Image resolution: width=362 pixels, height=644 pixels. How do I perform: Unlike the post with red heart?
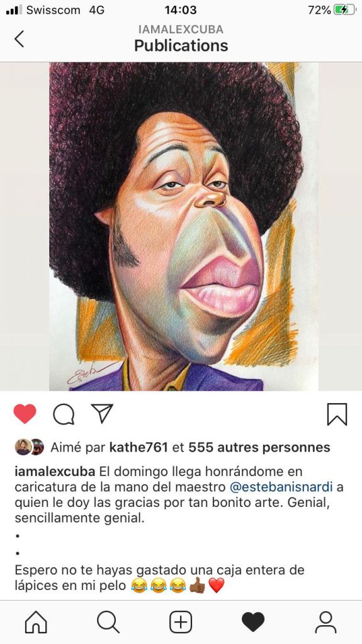click(x=25, y=414)
